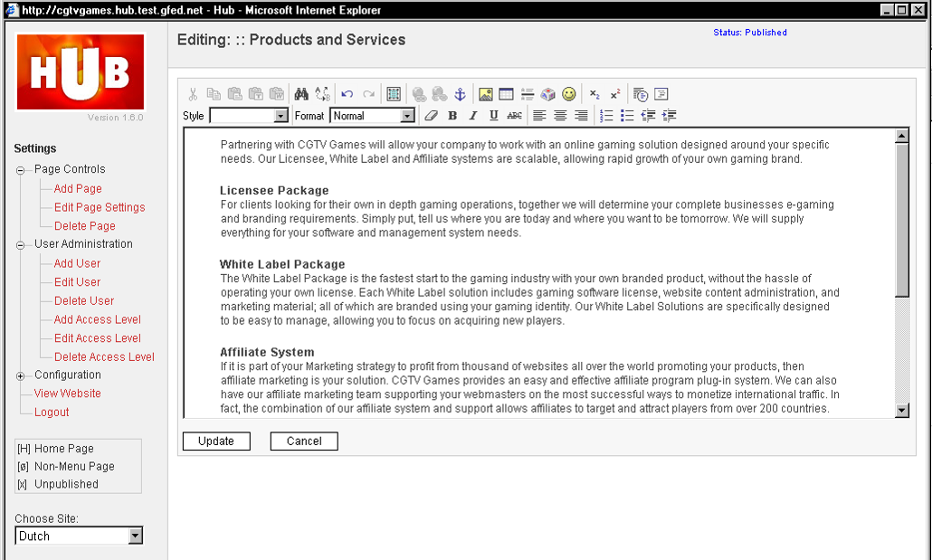
Task: Insert a table using the table icon
Action: 507,94
